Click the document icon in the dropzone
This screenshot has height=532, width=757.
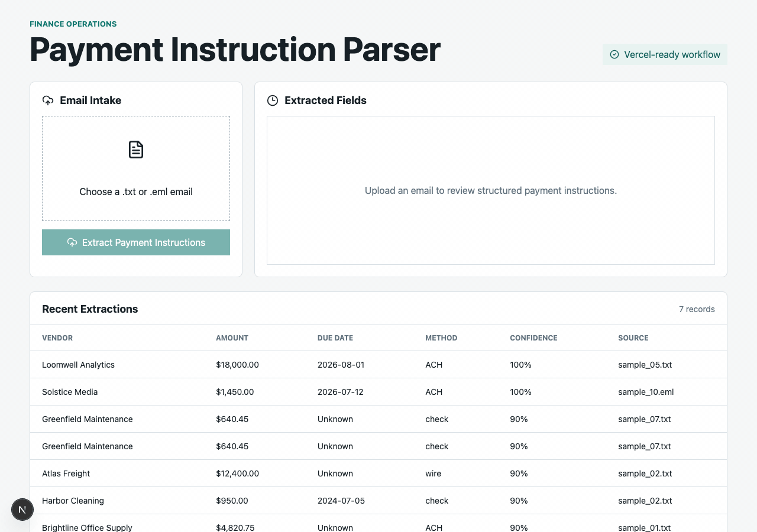136,150
